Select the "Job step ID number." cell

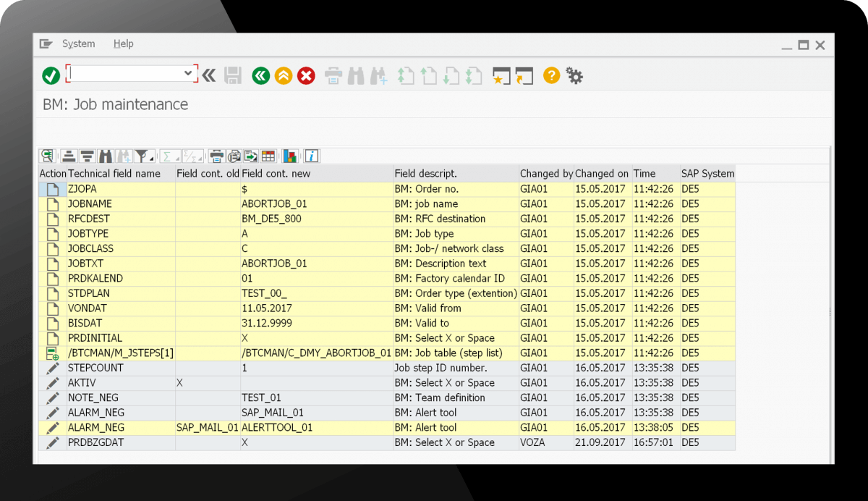point(456,368)
